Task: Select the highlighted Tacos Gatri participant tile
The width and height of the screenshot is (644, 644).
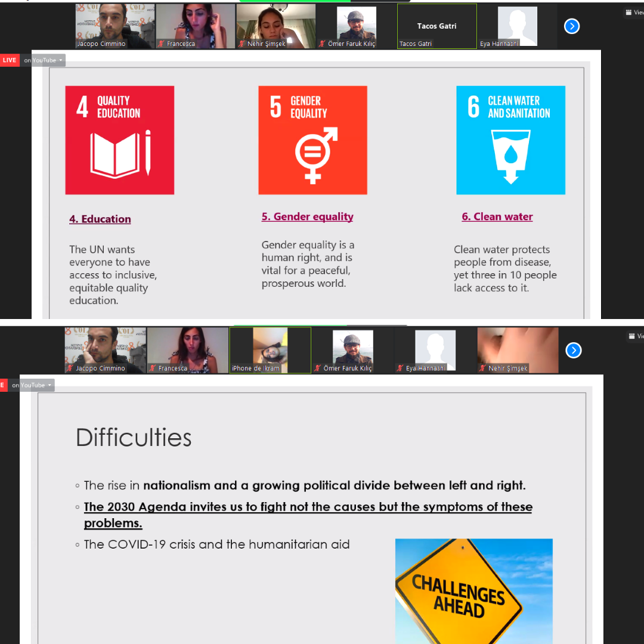Action: tap(437, 26)
